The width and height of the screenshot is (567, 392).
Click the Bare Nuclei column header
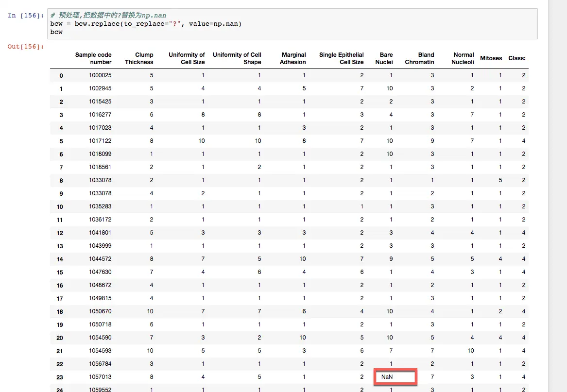[x=384, y=58]
